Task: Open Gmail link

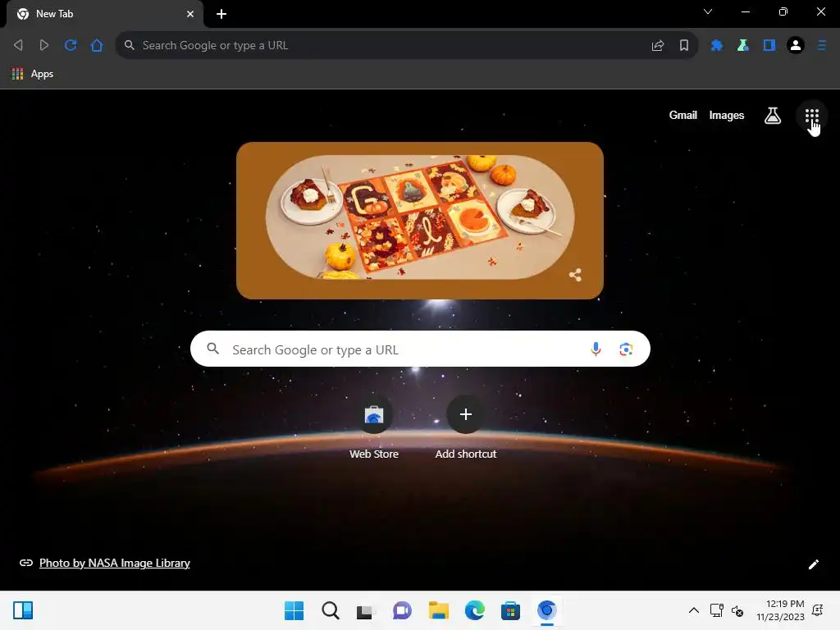Action: (683, 115)
